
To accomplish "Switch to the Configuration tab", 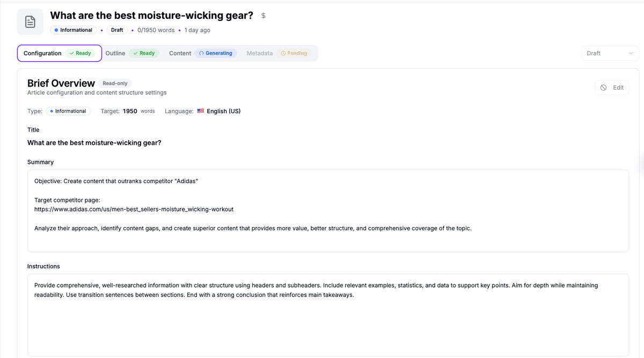I will 42,53.
